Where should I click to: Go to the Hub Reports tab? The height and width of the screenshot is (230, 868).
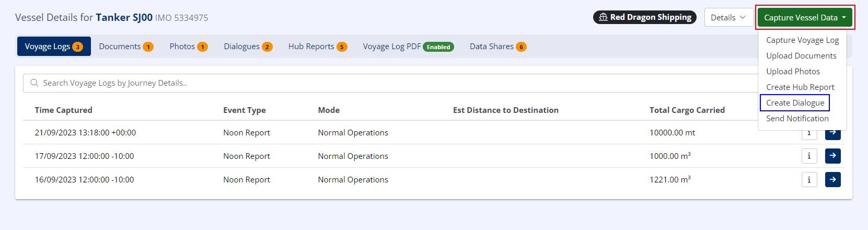[317, 47]
